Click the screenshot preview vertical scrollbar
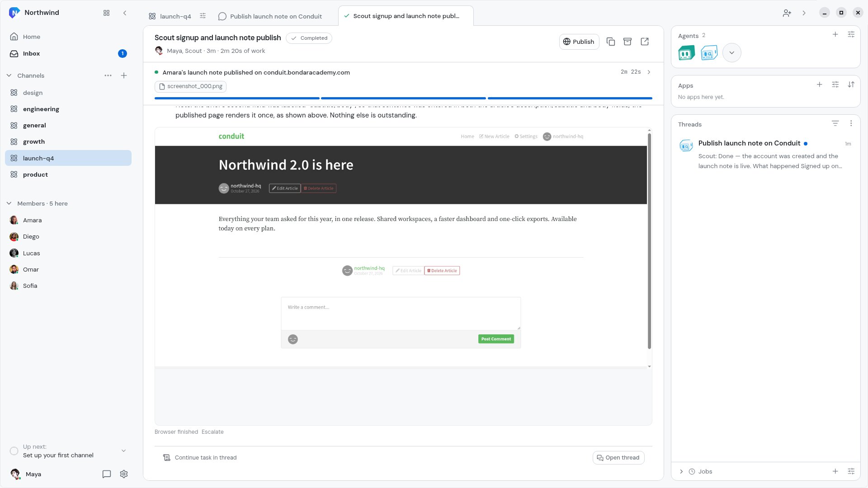This screenshot has width=868, height=488. (x=649, y=240)
